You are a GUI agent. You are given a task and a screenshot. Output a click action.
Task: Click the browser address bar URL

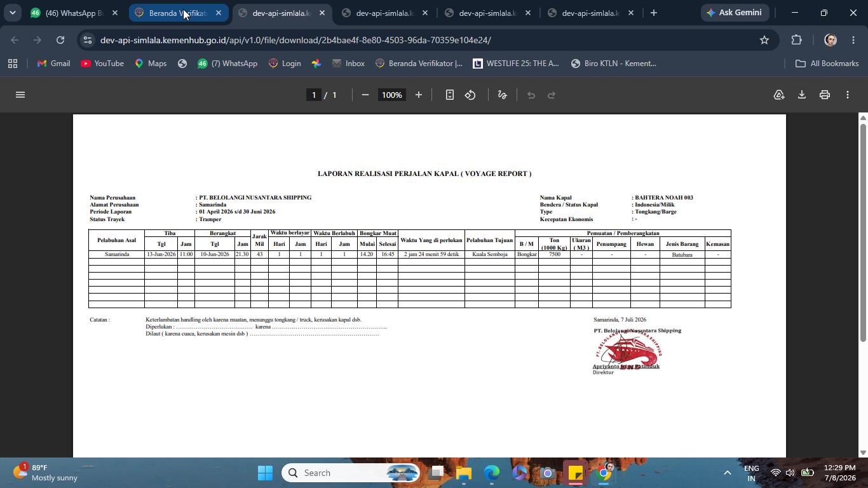(x=295, y=40)
